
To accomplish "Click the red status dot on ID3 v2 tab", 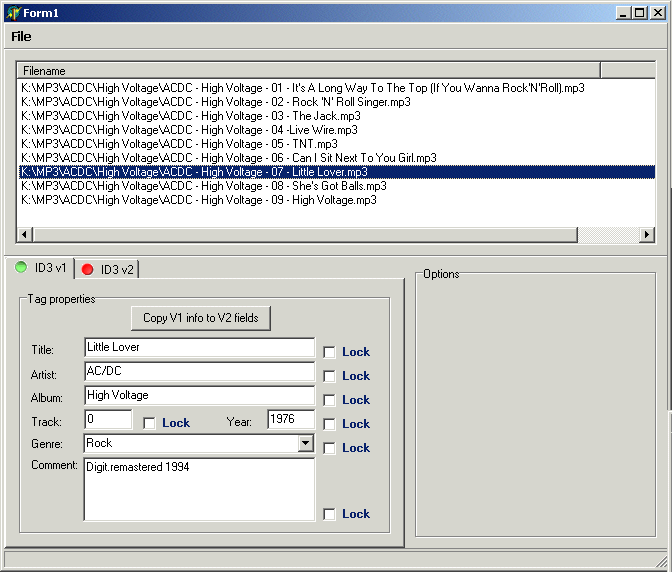I will [87, 269].
